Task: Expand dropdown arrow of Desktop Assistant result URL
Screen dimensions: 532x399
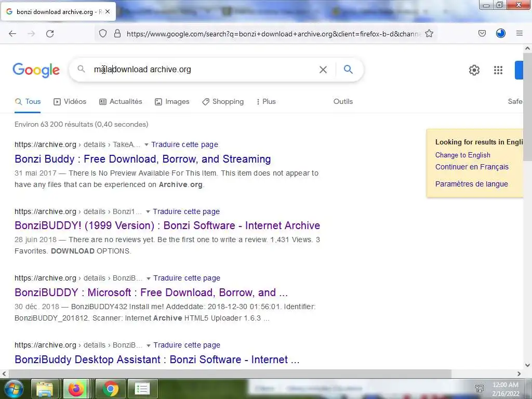Action: pyautogui.click(x=148, y=345)
